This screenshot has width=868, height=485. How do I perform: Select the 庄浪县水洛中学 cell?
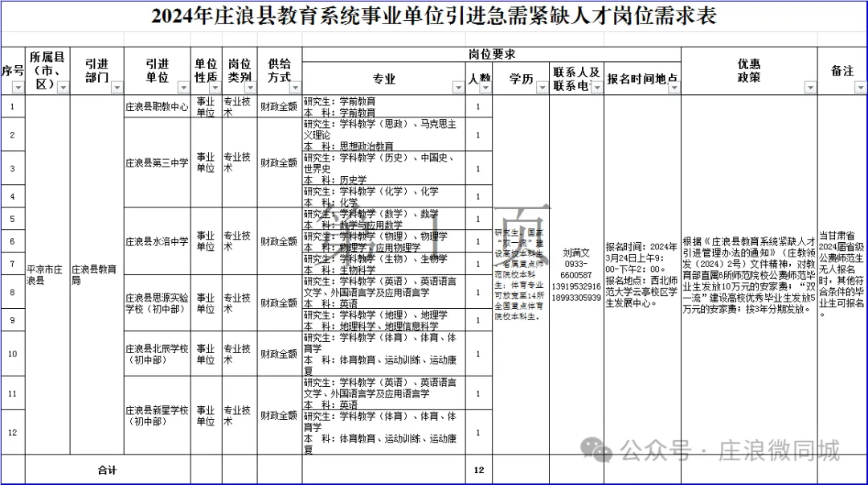tap(158, 241)
